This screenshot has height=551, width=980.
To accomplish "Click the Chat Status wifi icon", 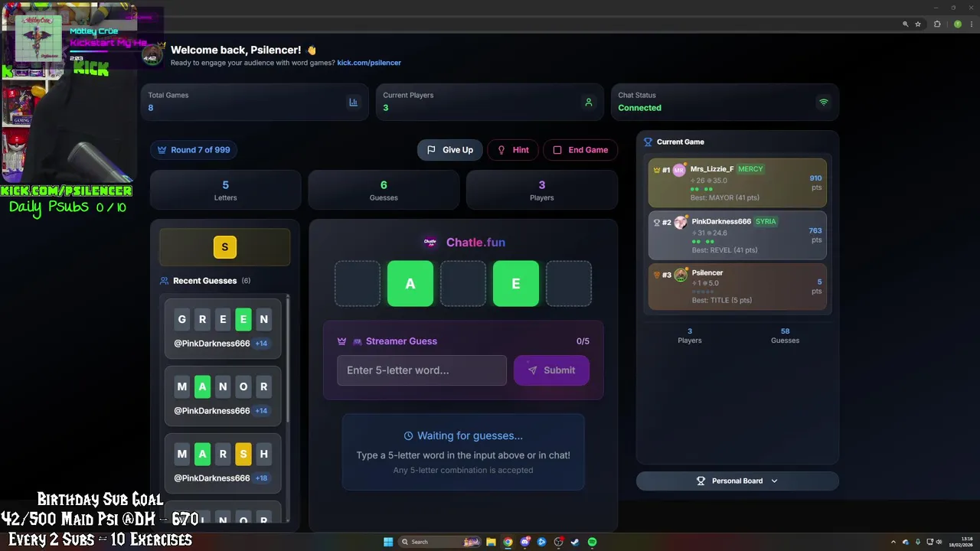I will [x=824, y=102].
